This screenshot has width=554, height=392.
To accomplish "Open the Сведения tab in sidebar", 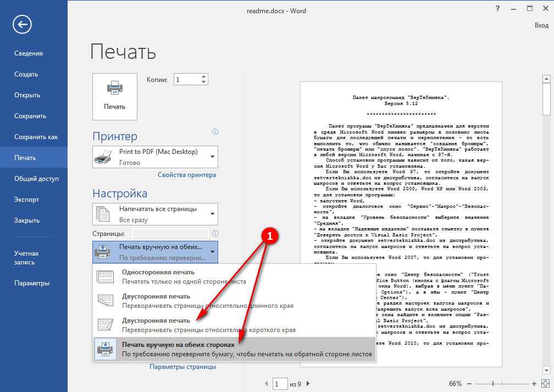I will pos(34,53).
